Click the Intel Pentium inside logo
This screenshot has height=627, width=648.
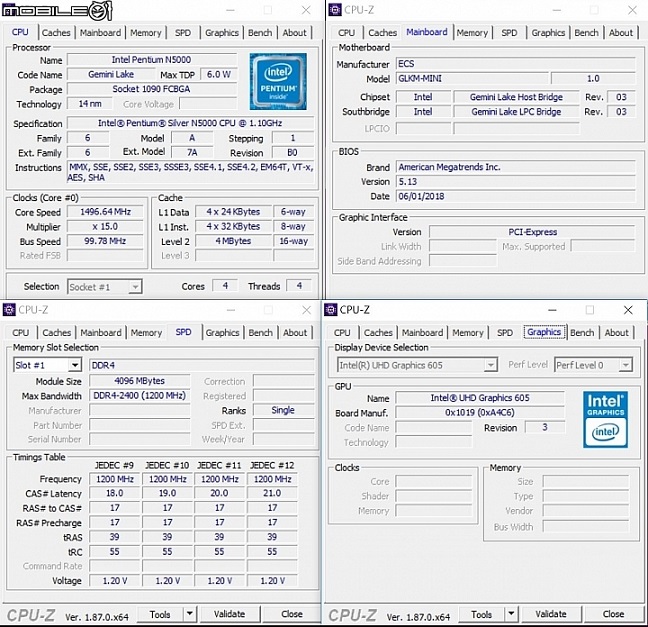tap(278, 81)
